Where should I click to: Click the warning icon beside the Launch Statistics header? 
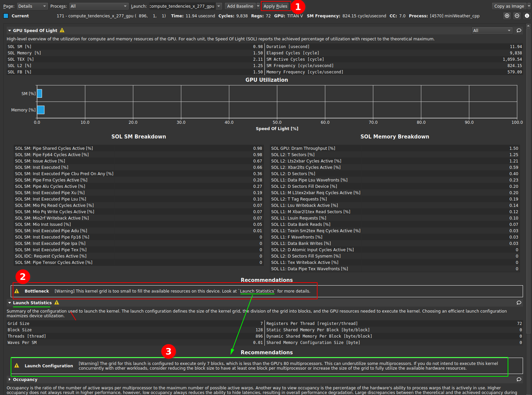click(x=57, y=303)
